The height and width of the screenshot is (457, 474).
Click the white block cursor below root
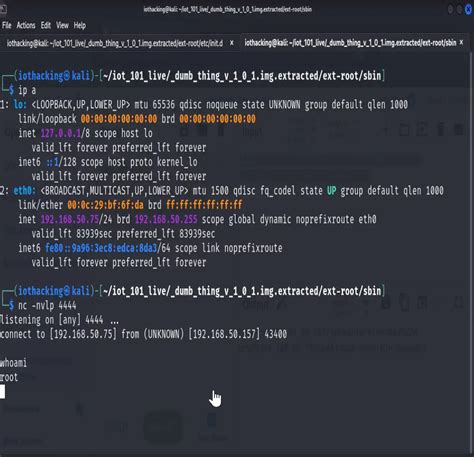(2, 392)
